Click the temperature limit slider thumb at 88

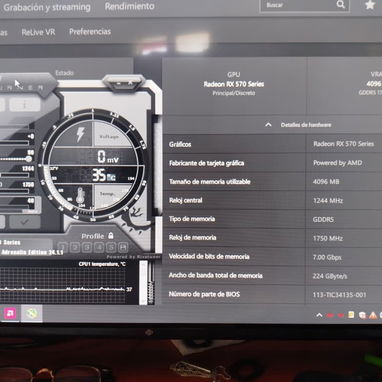point(29,159)
